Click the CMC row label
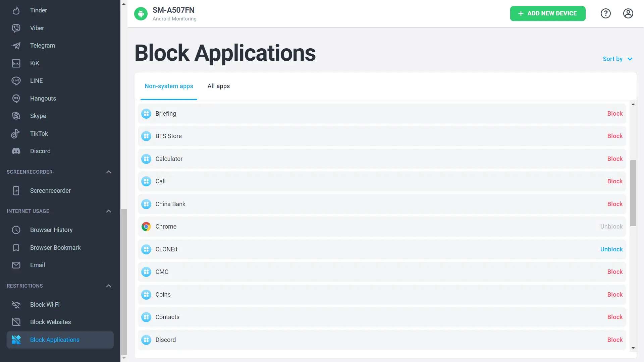This screenshot has width=644, height=362. [162, 272]
